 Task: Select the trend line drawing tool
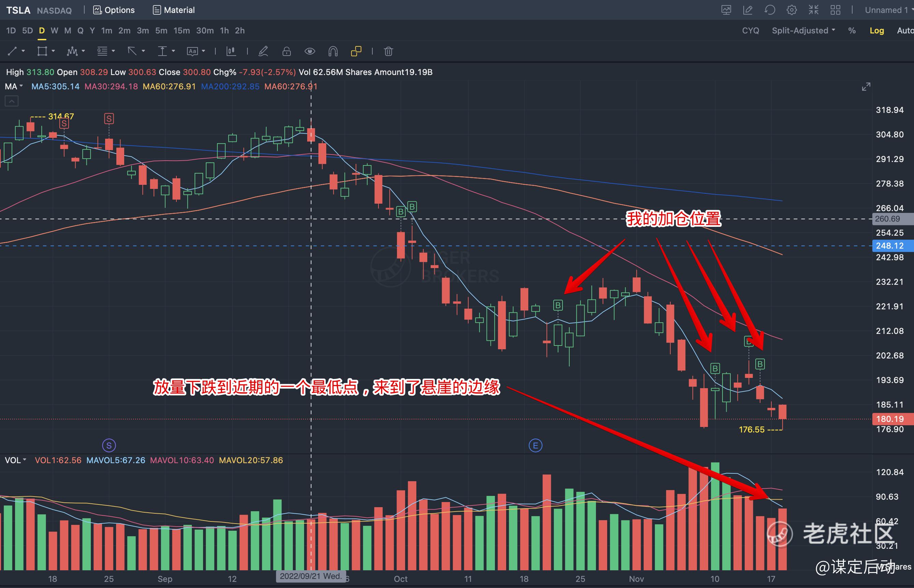pos(13,51)
